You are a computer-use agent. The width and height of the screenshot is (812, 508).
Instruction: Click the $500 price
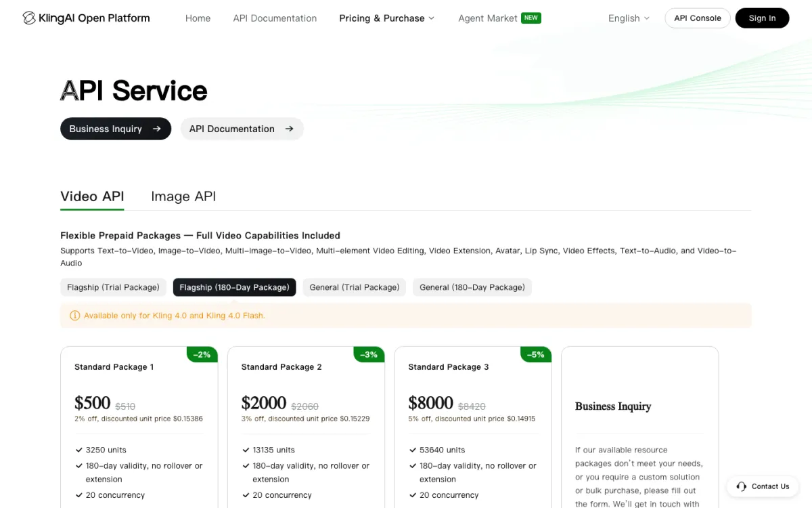93,403
